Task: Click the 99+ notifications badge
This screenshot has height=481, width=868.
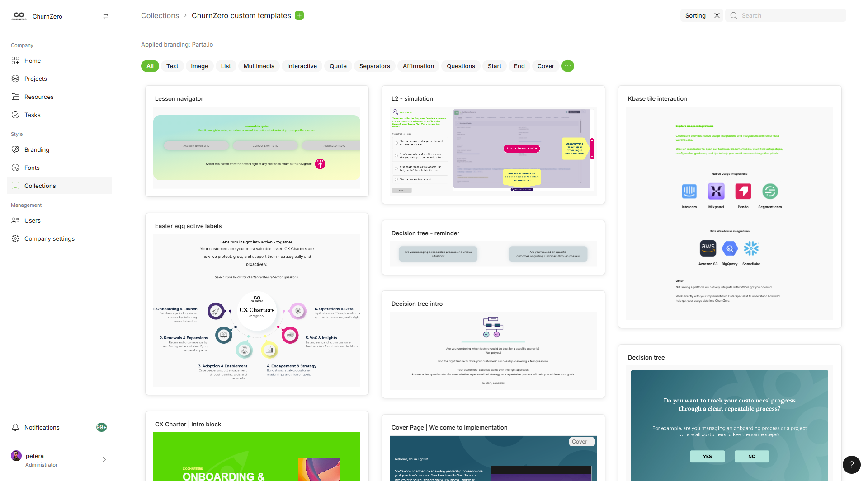Action: click(x=102, y=427)
